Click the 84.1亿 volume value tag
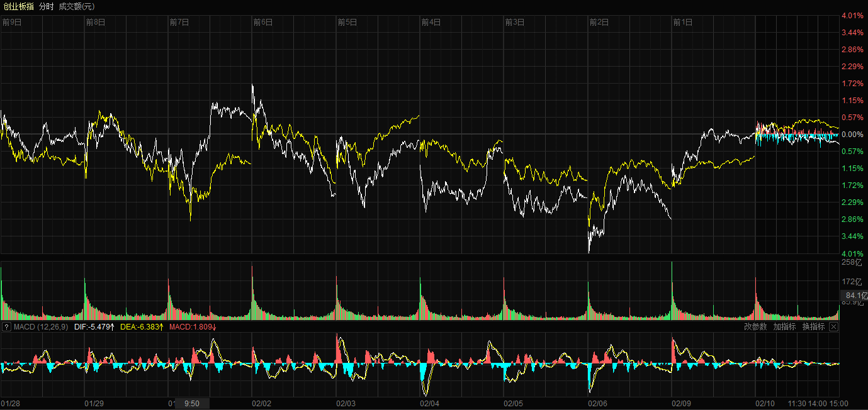The image size is (868, 410). pos(854,296)
